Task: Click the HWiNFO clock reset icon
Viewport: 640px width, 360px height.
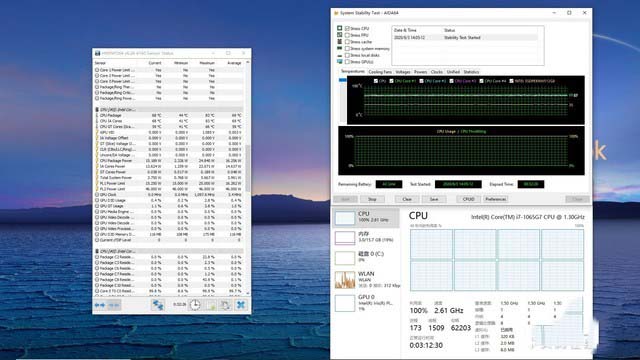Action: pyautogui.click(x=195, y=305)
